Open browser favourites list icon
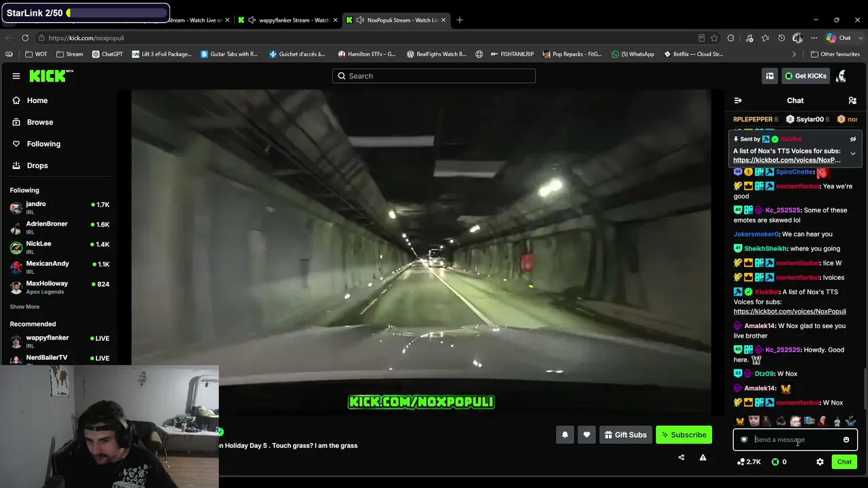This screenshot has height=488, width=868. (x=766, y=38)
